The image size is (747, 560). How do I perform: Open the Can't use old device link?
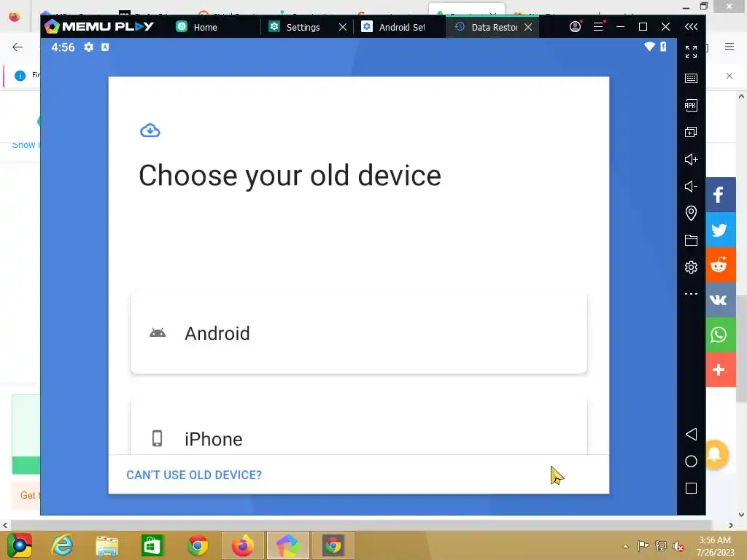(x=194, y=475)
